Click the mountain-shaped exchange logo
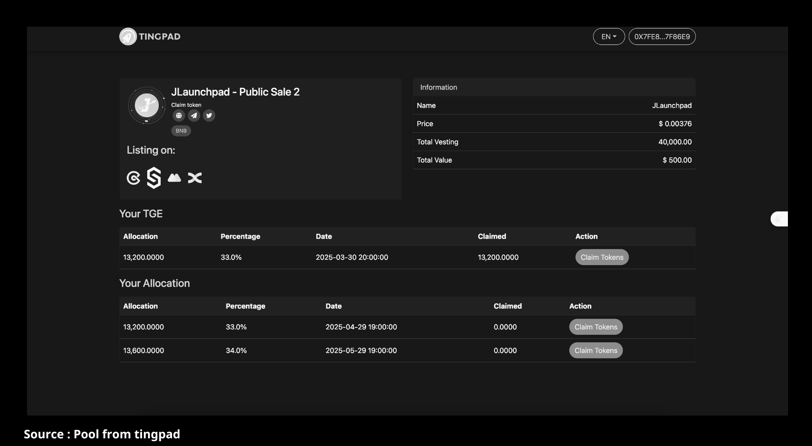 point(175,178)
